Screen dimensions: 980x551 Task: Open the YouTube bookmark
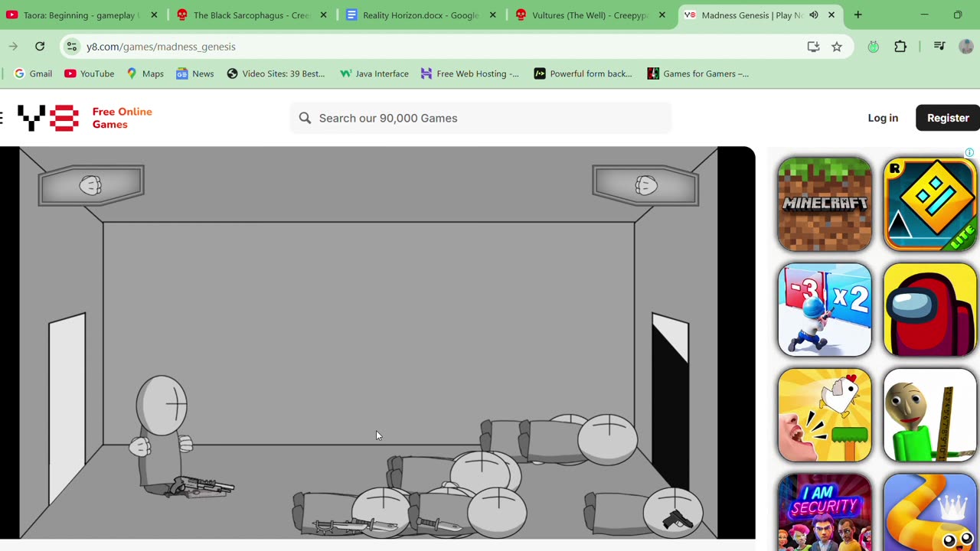[x=90, y=73]
